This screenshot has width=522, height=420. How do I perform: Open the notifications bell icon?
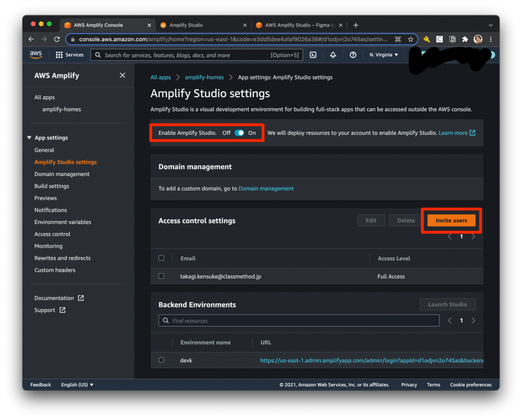coord(333,55)
